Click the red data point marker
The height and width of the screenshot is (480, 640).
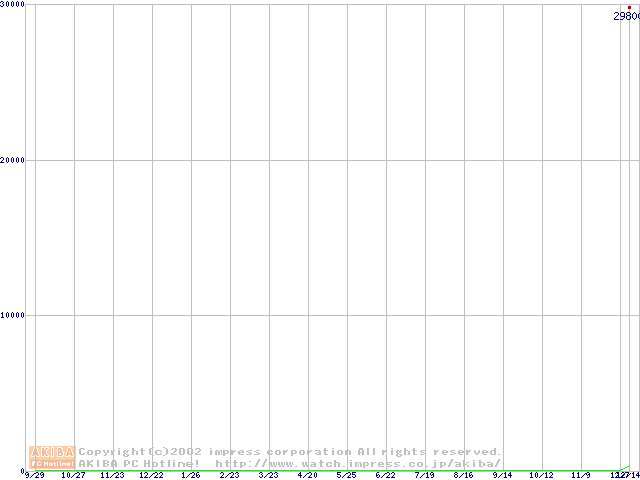(629, 7)
